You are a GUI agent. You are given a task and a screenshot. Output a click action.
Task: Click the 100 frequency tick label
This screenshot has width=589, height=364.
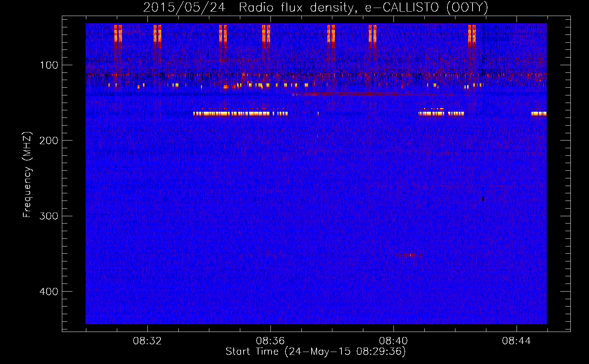tap(49, 65)
